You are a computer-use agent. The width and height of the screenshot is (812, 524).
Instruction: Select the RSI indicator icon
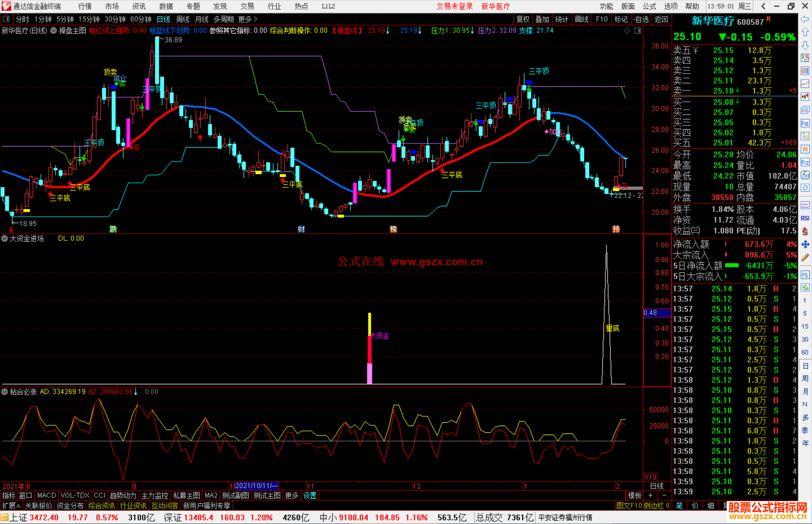tap(805, 218)
